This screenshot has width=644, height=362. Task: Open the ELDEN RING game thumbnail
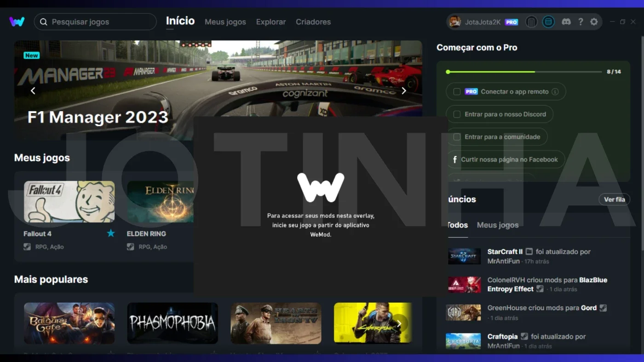[161, 202]
